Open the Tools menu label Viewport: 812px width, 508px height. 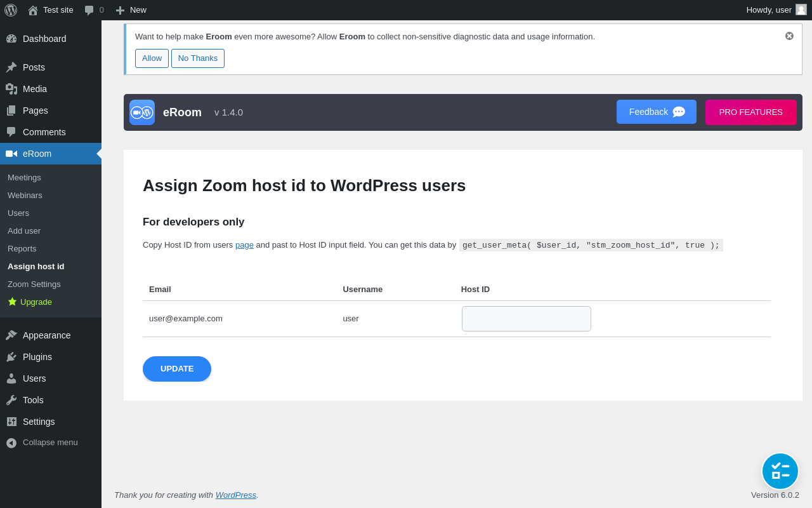tap(33, 400)
